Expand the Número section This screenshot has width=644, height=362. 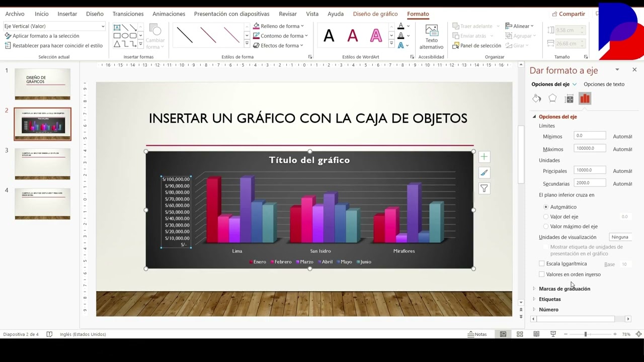pos(548,310)
